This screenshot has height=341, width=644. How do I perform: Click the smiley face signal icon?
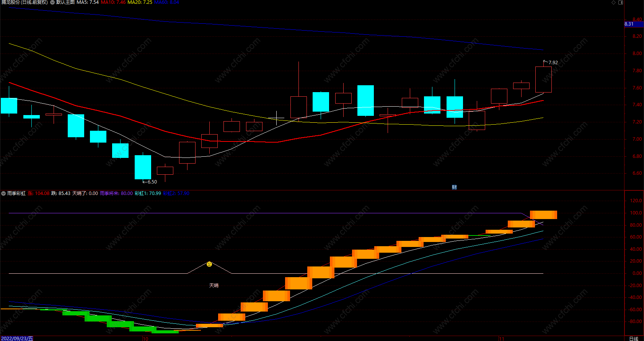pos(209,264)
